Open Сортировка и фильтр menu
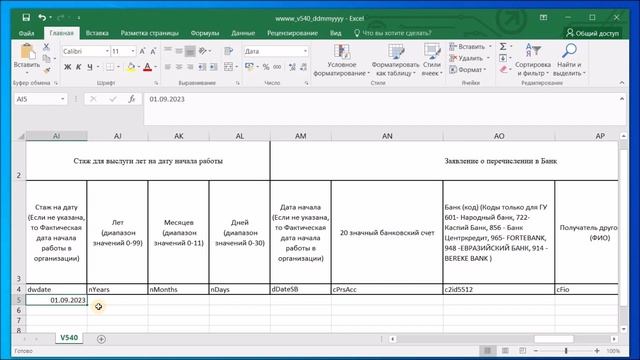The image size is (640, 360). 533,60
